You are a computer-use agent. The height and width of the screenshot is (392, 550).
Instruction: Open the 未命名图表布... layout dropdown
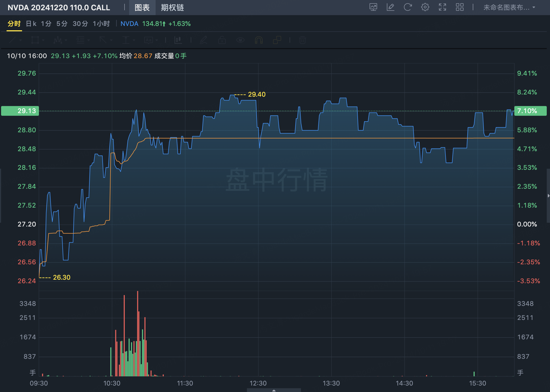[509, 8]
